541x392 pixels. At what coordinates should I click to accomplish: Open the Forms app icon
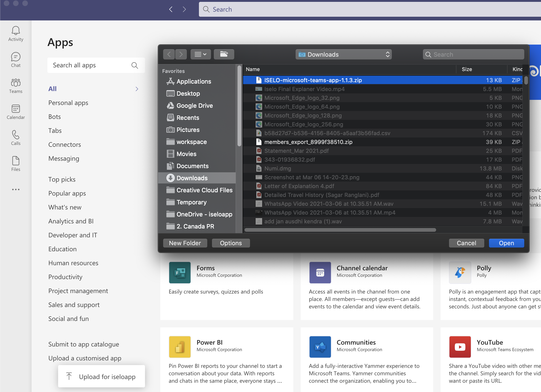pos(180,273)
